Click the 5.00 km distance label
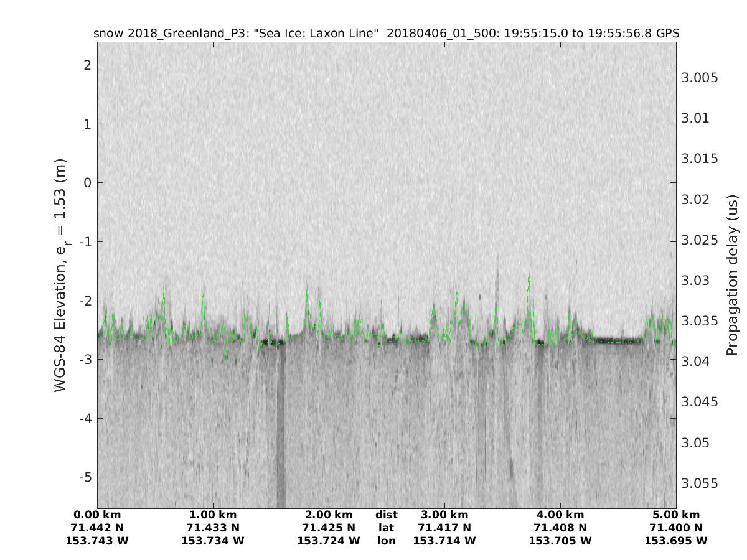Viewport: 747px width, 560px height. pos(676,515)
